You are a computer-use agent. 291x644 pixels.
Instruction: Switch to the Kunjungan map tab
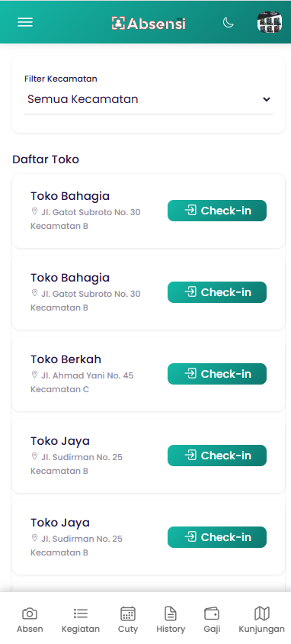pyautogui.click(x=261, y=620)
